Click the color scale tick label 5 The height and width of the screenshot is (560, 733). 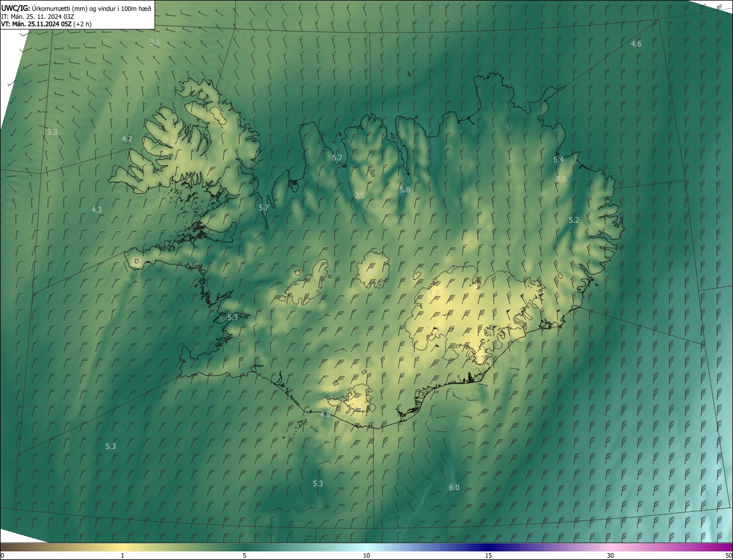click(x=245, y=555)
